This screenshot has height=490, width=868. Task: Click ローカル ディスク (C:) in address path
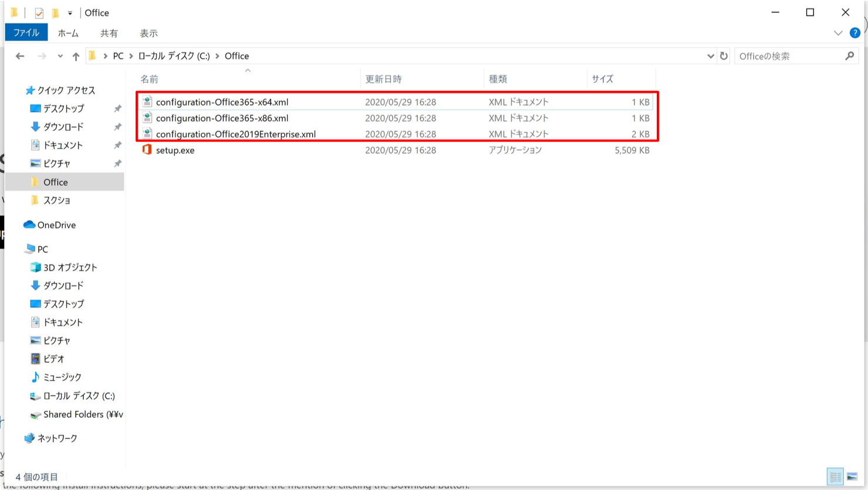tap(174, 56)
